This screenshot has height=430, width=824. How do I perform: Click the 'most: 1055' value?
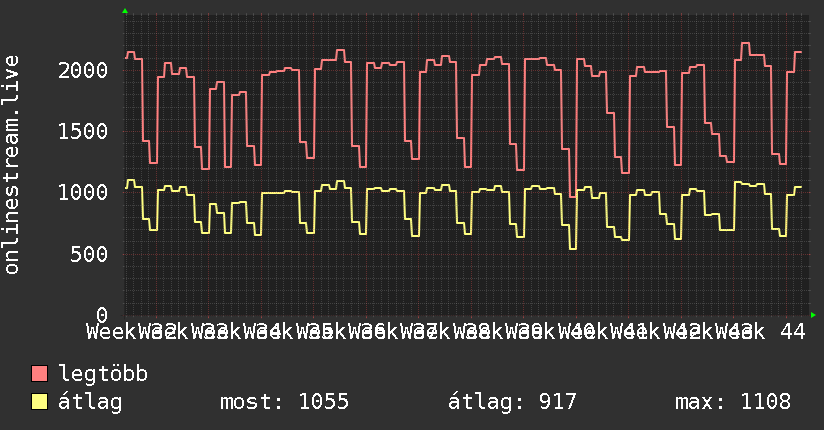click(284, 402)
